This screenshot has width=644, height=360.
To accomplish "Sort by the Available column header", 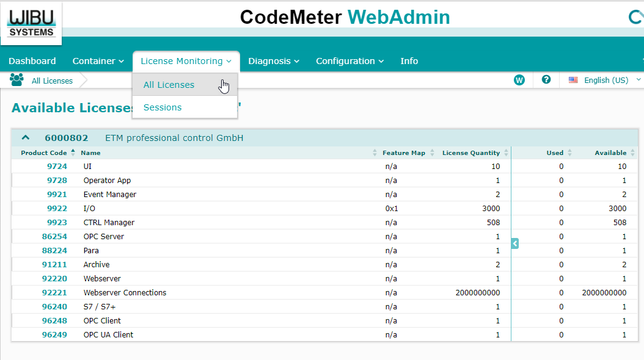I will (x=610, y=153).
